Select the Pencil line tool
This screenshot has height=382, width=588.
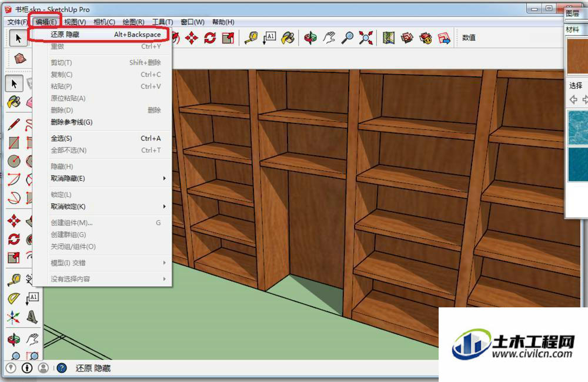click(x=14, y=124)
